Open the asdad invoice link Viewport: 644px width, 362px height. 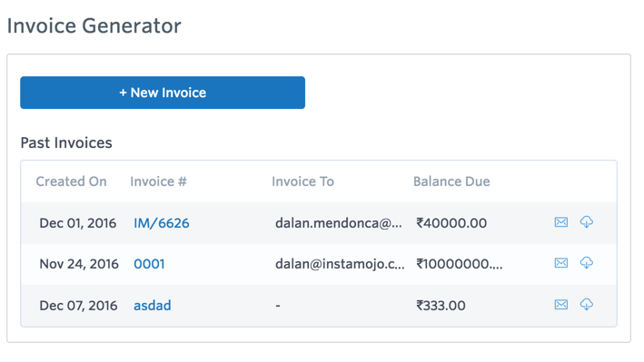click(153, 306)
